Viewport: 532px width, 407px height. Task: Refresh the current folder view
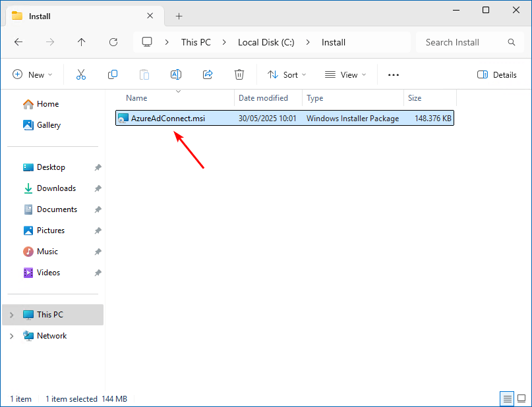click(113, 42)
